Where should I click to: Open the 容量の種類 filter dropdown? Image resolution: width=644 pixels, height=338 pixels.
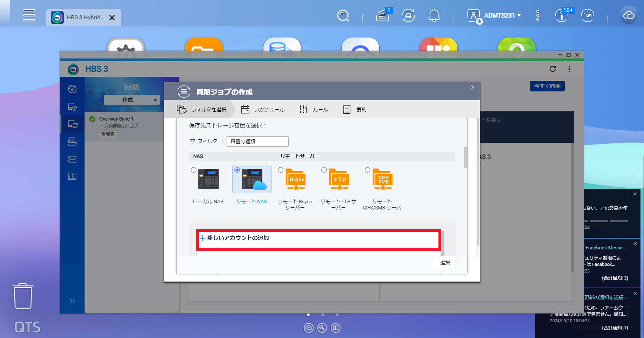coord(257,142)
